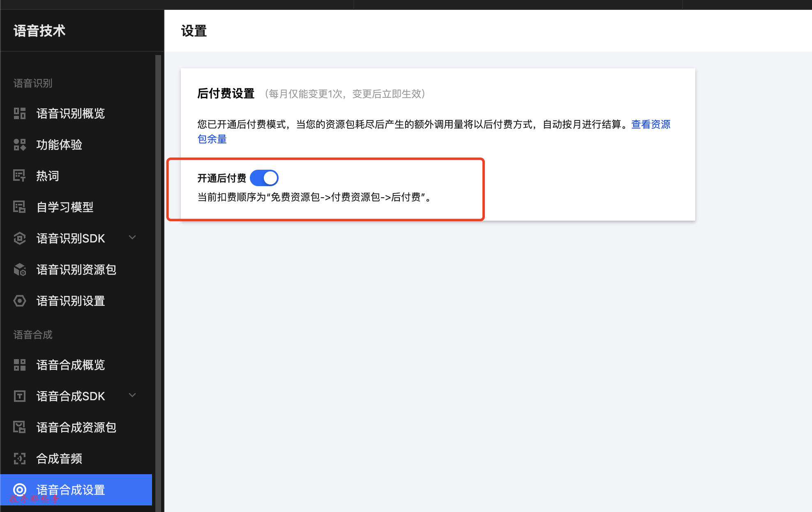The width and height of the screenshot is (812, 512).
Task: Click the 语音技术 product title
Action: coord(39,31)
